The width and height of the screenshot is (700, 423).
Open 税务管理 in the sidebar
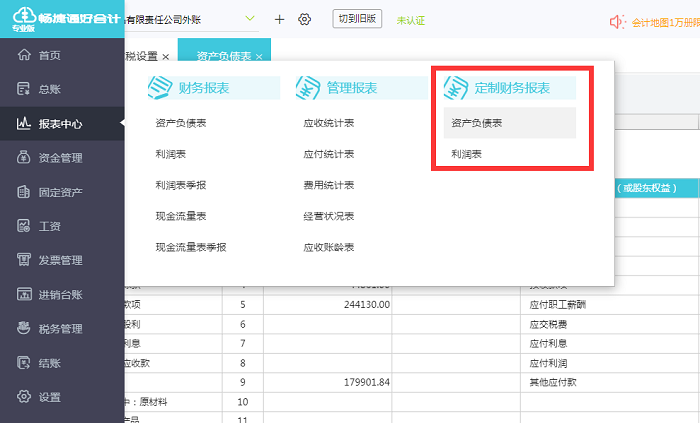[x=62, y=328]
